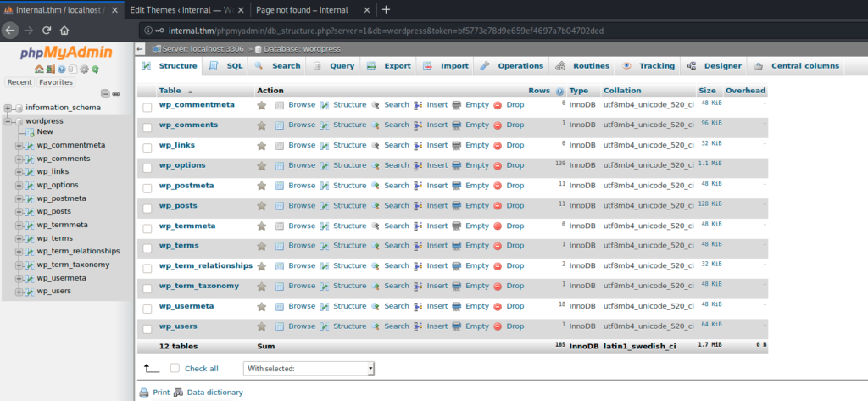868x401 pixels.
Task: Star the wp_options table as favorite
Action: [262, 165]
